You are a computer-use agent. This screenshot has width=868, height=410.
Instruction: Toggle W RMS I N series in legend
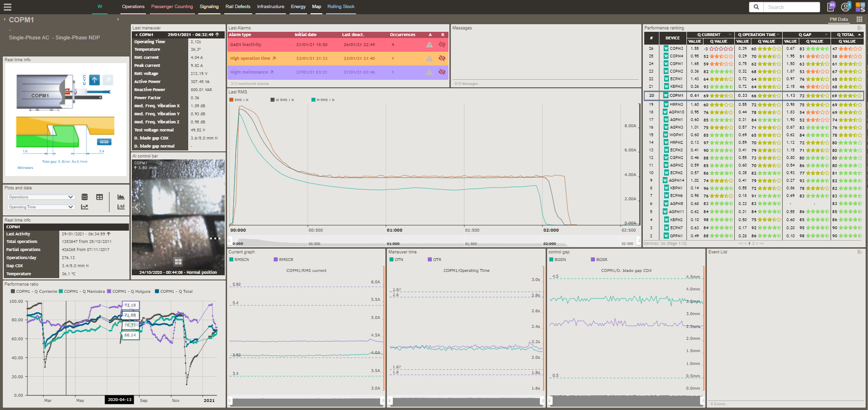coord(283,100)
